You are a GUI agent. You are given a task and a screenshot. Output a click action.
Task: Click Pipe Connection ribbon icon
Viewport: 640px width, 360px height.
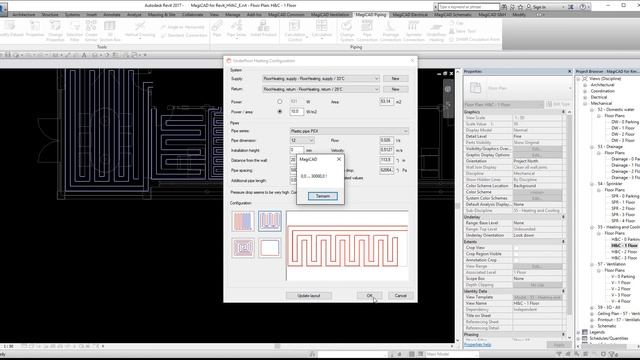367,31
